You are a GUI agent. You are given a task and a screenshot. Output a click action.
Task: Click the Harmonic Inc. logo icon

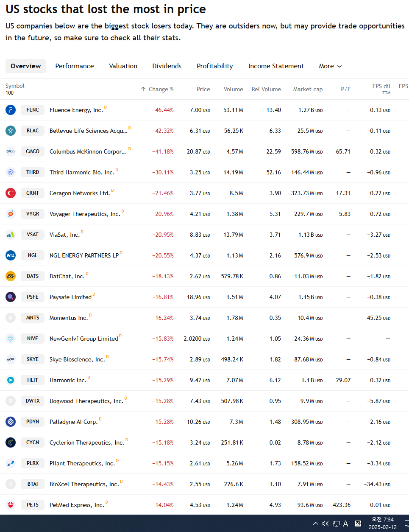11,380
